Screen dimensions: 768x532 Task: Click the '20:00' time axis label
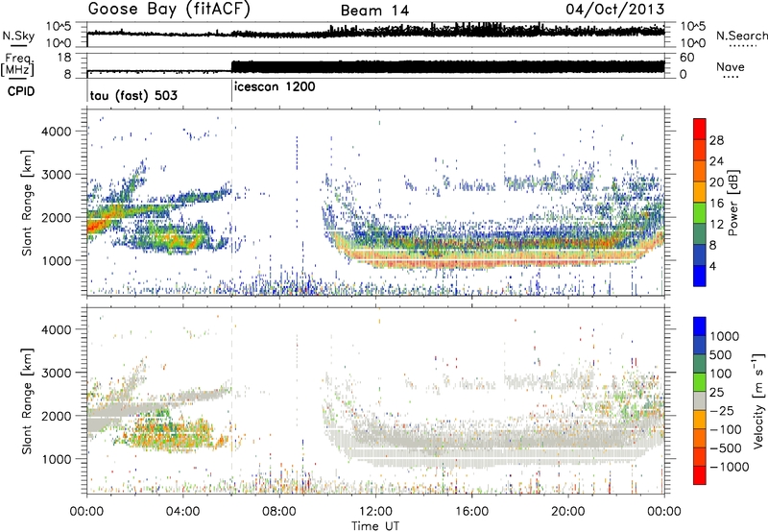tap(567, 512)
